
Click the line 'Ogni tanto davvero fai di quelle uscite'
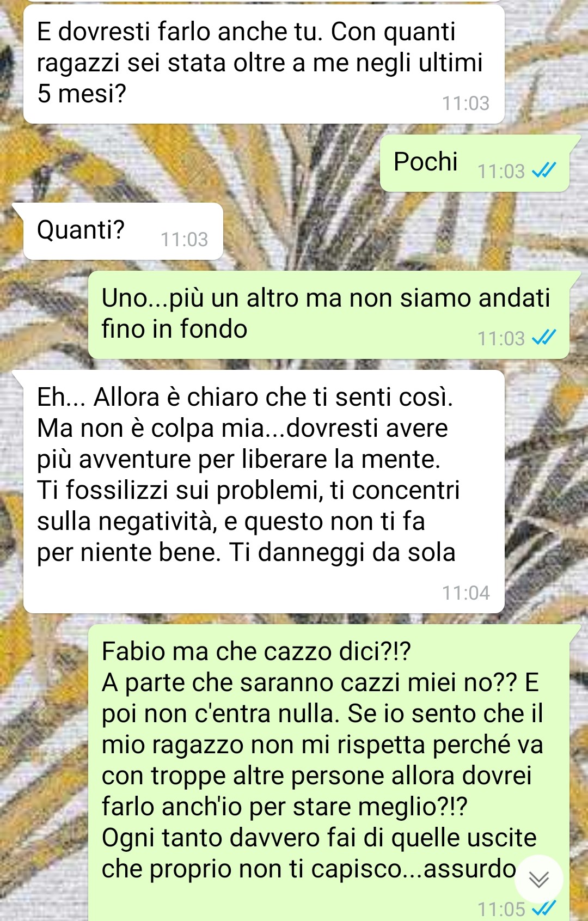[x=319, y=838]
